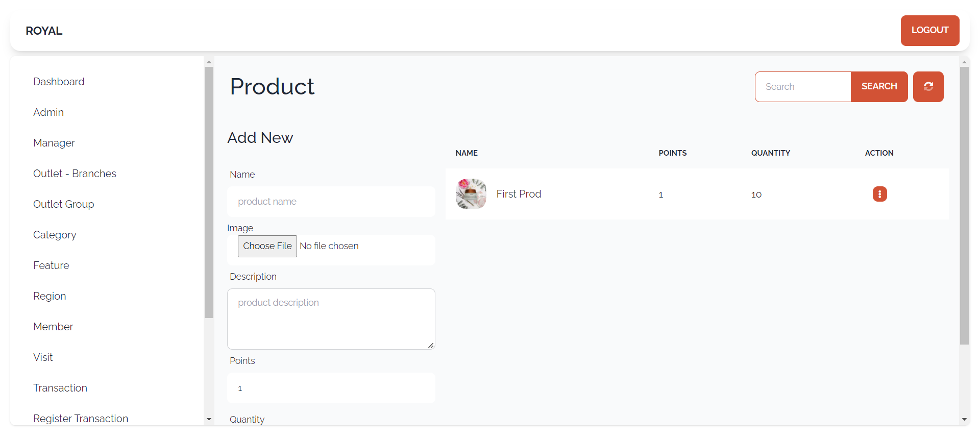The width and height of the screenshot is (980, 439).
Task: Click the sidebar scroll down arrow
Action: click(209, 419)
